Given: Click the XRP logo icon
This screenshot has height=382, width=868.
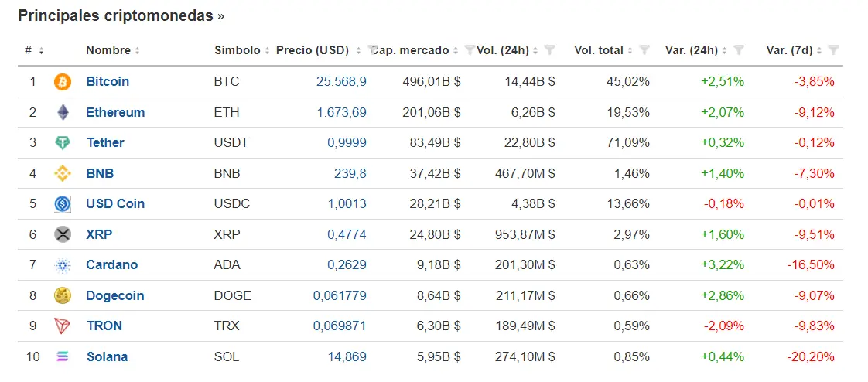Looking at the screenshot, I should click(63, 234).
